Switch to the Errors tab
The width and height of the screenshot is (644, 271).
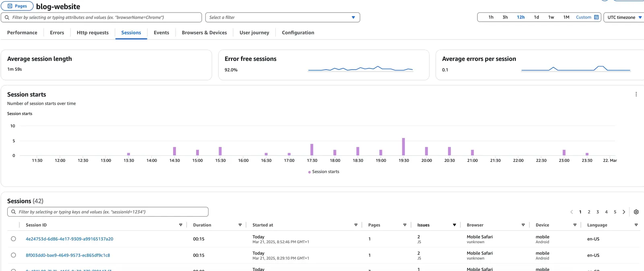[57, 33]
